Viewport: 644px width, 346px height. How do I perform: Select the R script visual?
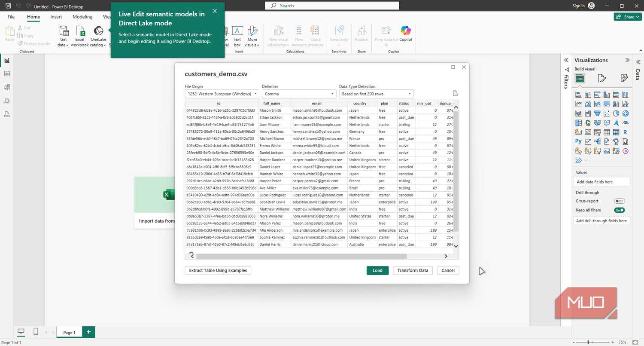tap(626, 132)
